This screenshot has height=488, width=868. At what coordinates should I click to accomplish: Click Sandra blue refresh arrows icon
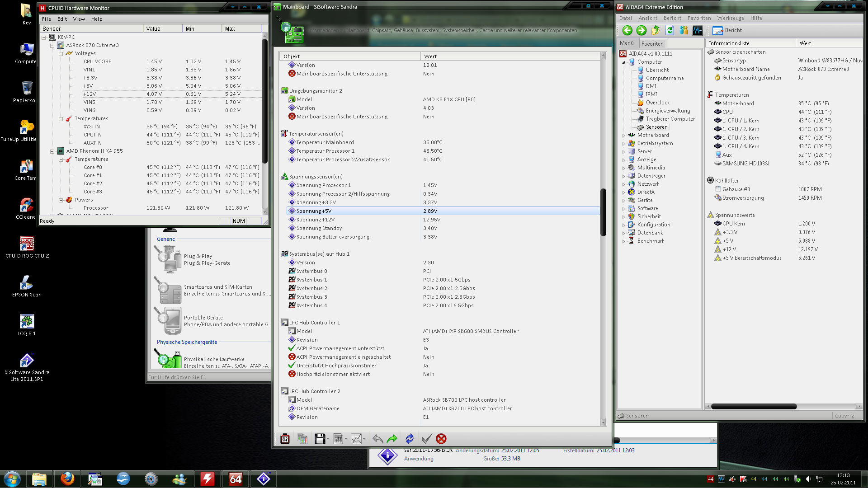[x=409, y=439]
